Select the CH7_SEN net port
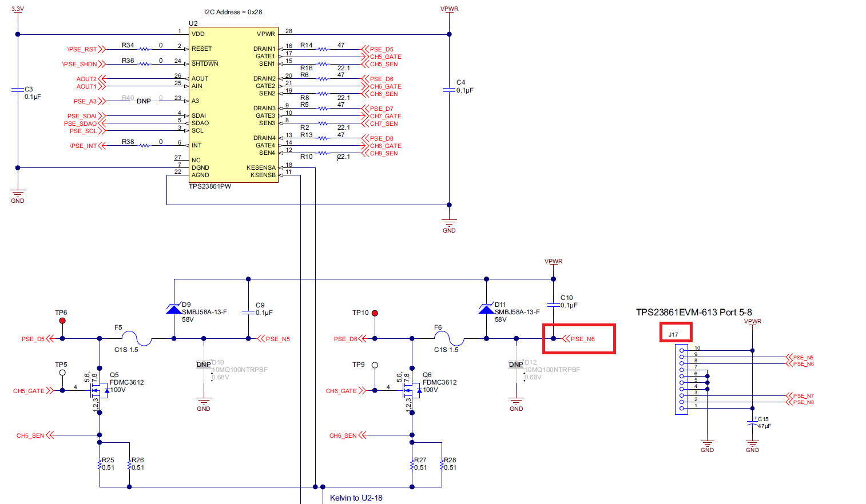Viewport: 866px width, 504px height. point(380,123)
